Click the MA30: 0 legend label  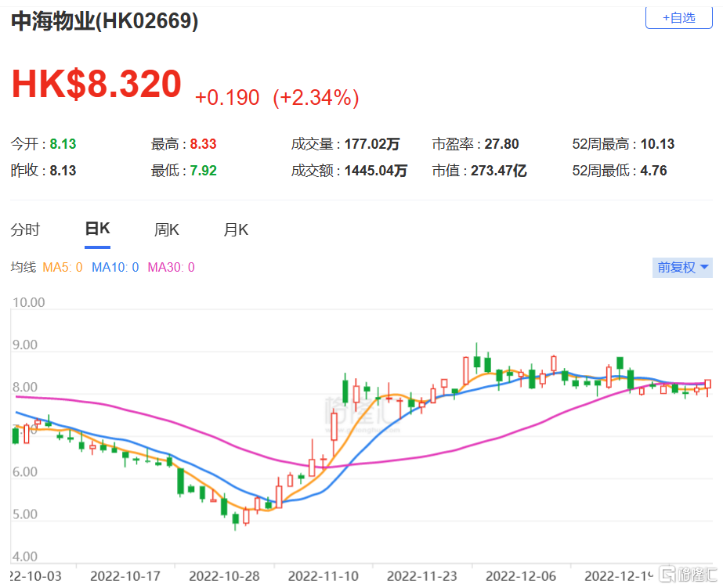(x=171, y=267)
